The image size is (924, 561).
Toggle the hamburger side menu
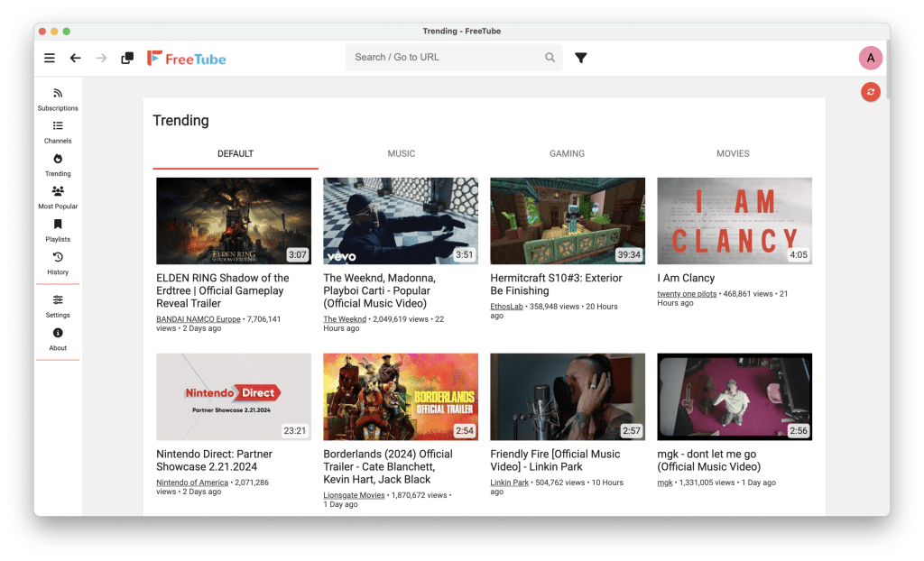pos(50,58)
